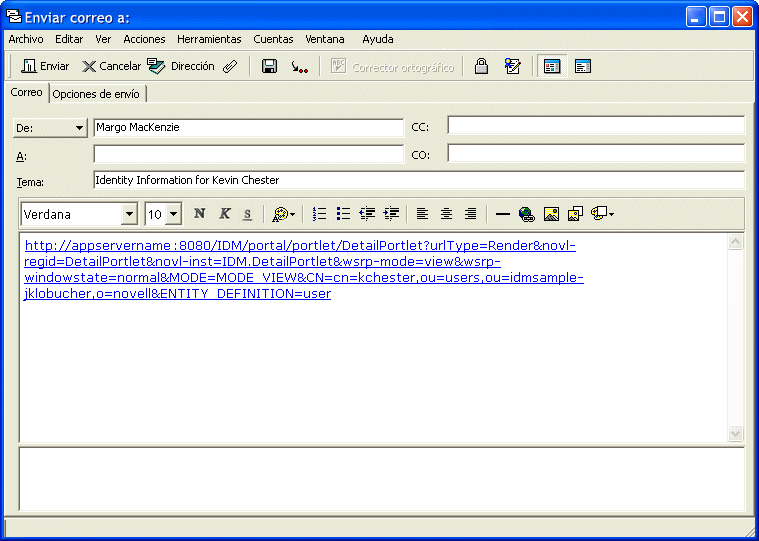Click the CO: blind copy field
Viewport: 759px width, 541px height.
[596, 153]
